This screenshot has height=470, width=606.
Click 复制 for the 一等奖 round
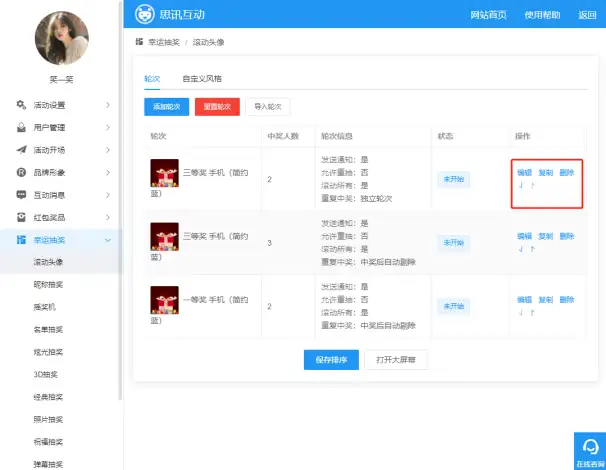click(546, 300)
